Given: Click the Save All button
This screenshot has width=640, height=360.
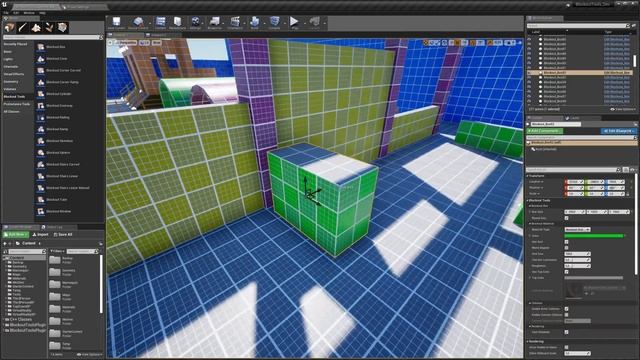Looking at the screenshot, I should point(63,235).
